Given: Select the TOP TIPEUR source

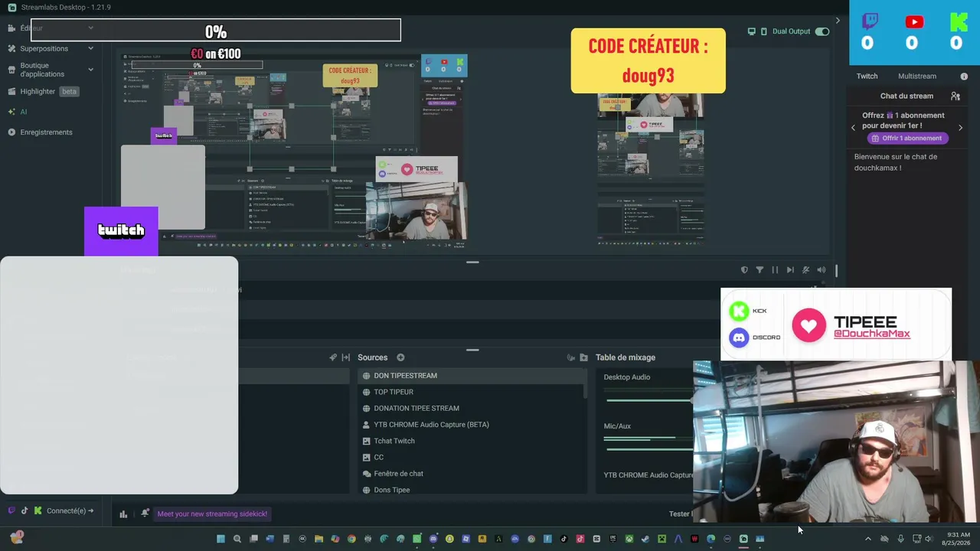Looking at the screenshot, I should pyautogui.click(x=472, y=392).
